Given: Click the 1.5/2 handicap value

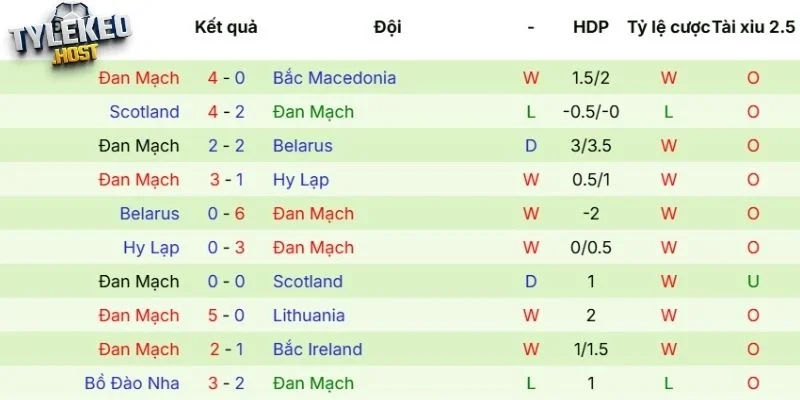Looking at the screenshot, I should [x=591, y=78].
